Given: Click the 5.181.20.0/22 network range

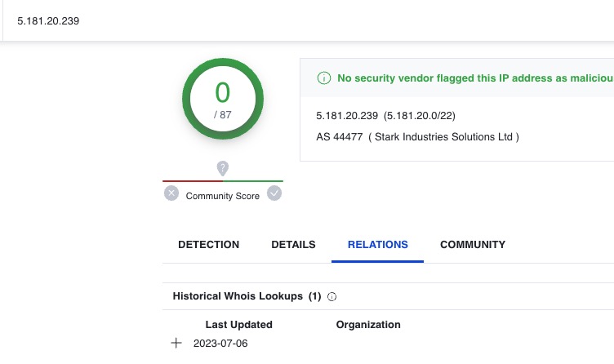Looking at the screenshot, I should (x=420, y=116).
